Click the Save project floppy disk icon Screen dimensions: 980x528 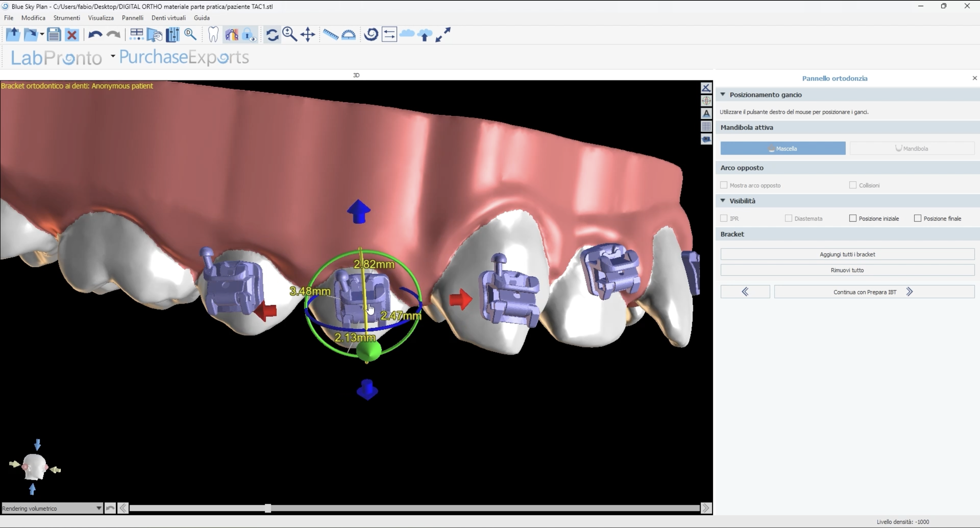pos(54,35)
